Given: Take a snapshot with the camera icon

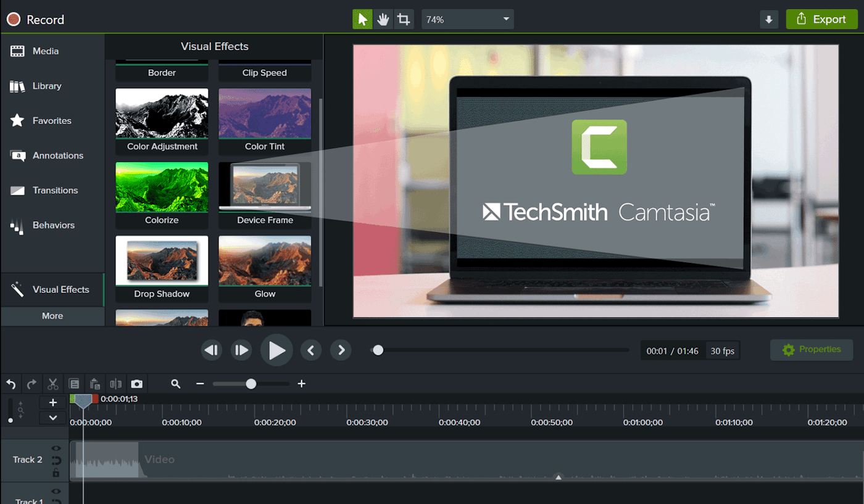Looking at the screenshot, I should [x=136, y=383].
